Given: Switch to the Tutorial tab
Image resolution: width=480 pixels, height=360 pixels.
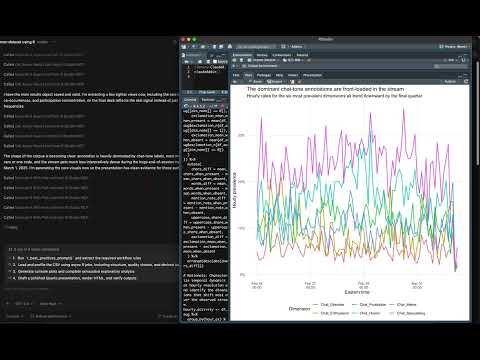Looking at the screenshot, I should [302, 55].
